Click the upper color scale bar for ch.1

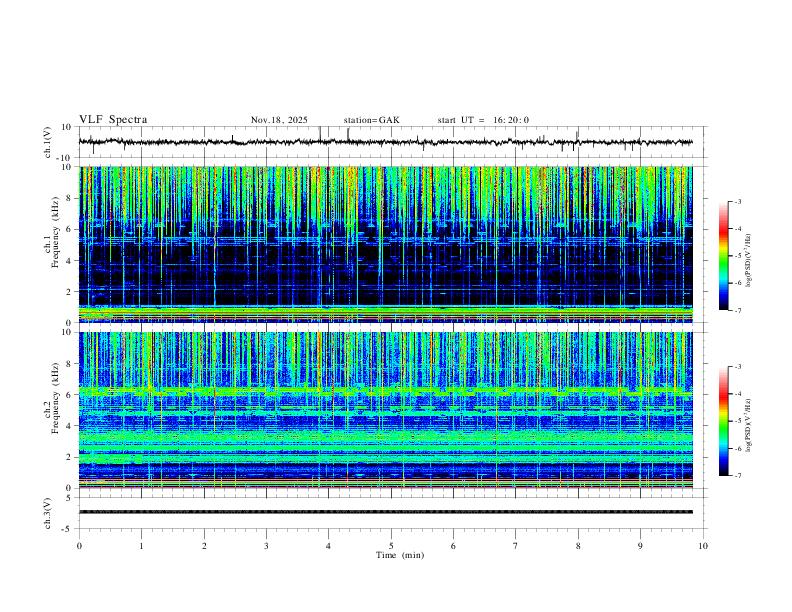tap(724, 256)
